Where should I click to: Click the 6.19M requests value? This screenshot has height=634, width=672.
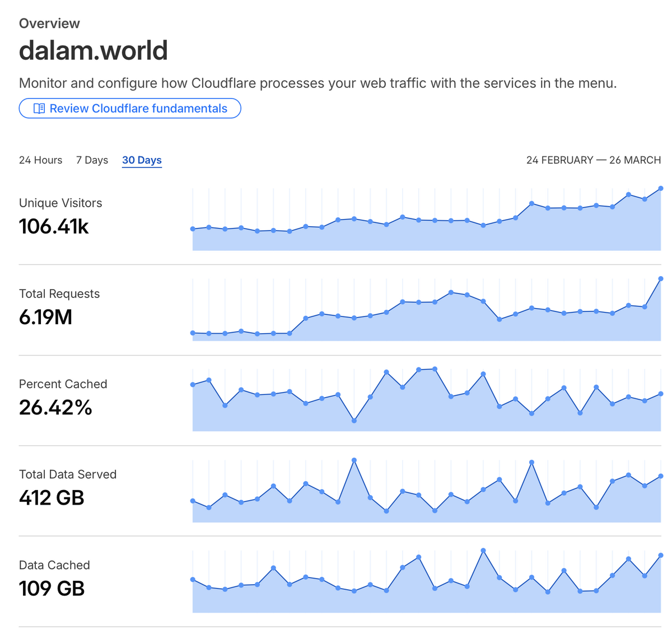click(45, 318)
